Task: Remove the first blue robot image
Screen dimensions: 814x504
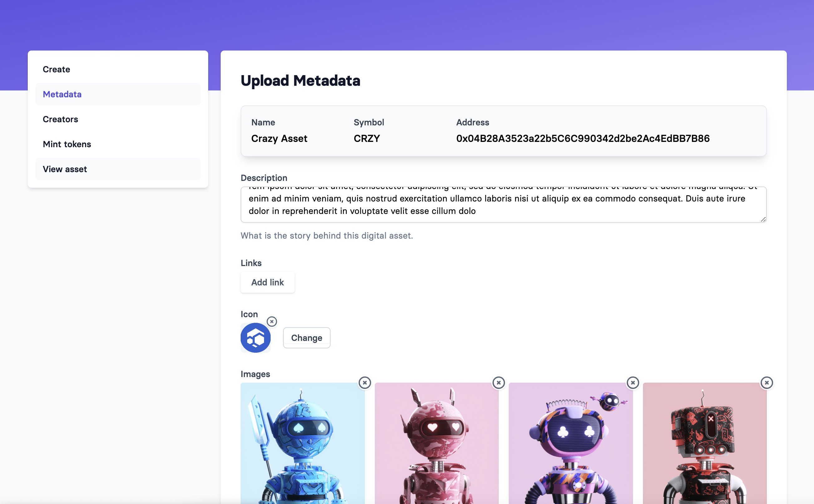Action: (365, 382)
